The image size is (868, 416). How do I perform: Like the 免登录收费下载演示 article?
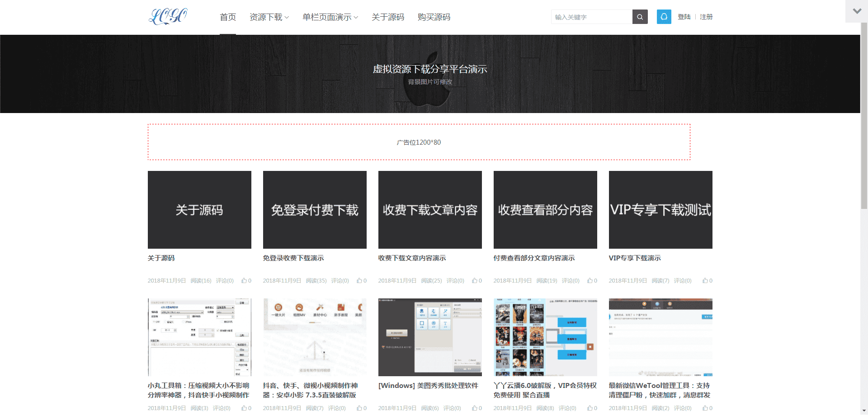click(x=360, y=280)
